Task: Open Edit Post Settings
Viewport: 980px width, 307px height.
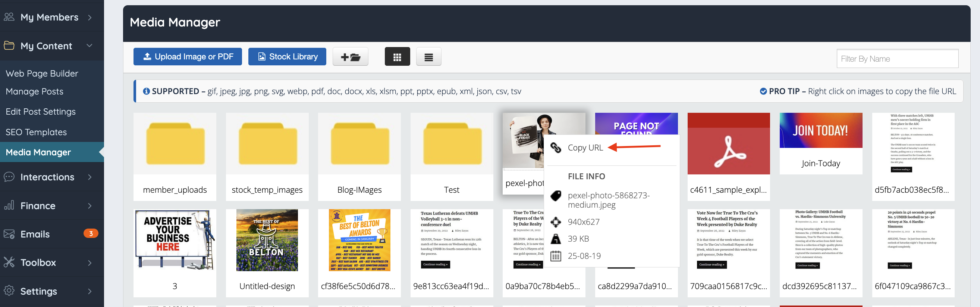Action: pyautogui.click(x=41, y=112)
